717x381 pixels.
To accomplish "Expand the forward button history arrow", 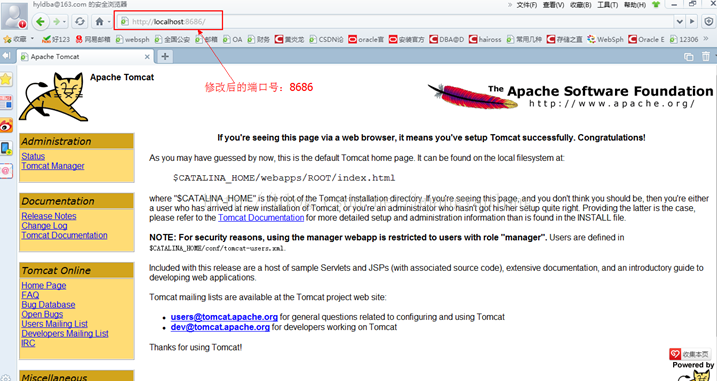I will coord(64,21).
